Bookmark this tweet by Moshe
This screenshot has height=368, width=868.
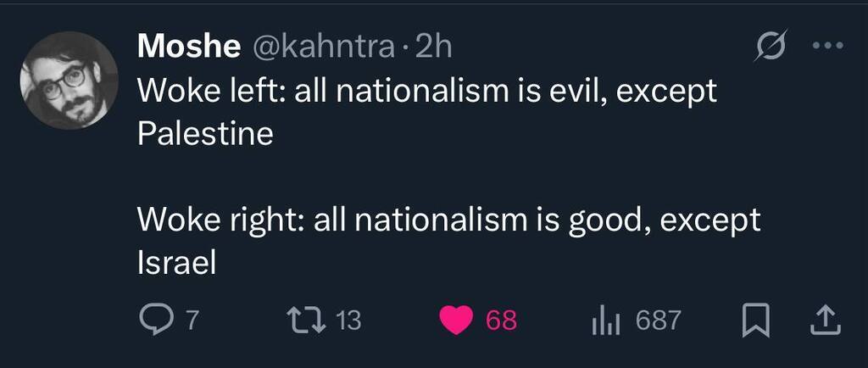(x=754, y=320)
